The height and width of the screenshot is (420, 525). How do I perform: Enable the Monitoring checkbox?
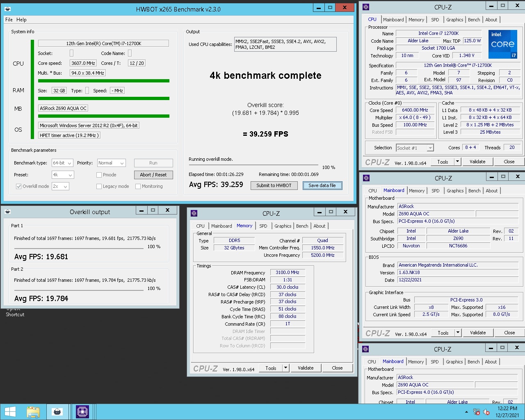pos(138,186)
